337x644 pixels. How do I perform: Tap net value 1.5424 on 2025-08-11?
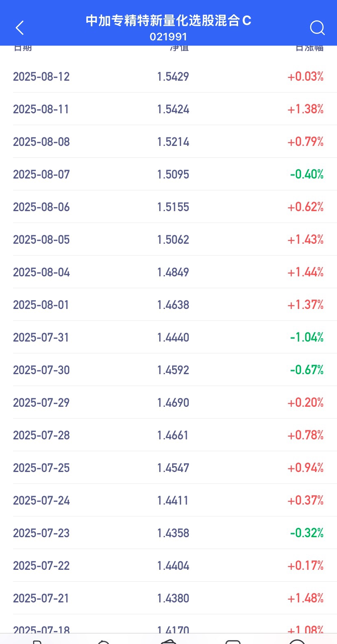[173, 109]
